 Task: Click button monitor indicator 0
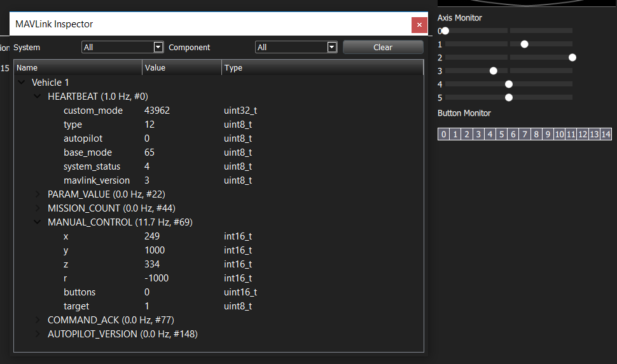(x=443, y=134)
